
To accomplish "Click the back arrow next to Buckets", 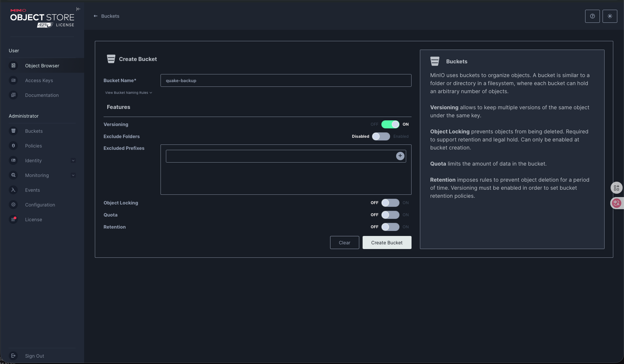I will pos(96,16).
